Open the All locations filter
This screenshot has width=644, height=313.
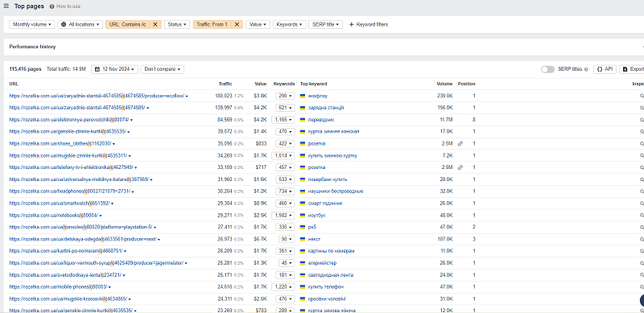(x=80, y=25)
